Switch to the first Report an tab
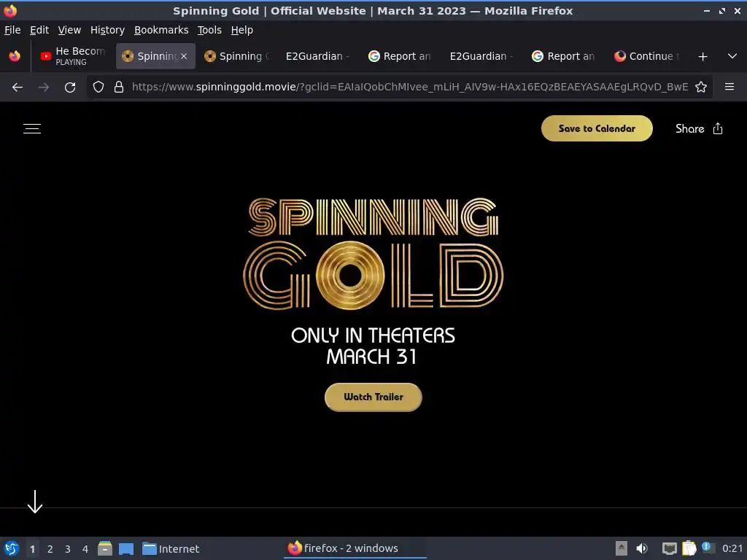 [400, 56]
